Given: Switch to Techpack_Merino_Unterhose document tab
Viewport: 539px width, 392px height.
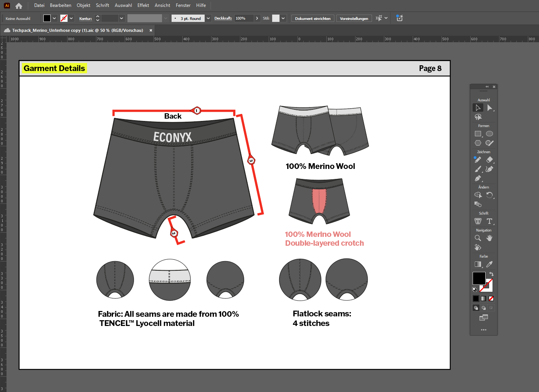Looking at the screenshot, I should coord(78,30).
